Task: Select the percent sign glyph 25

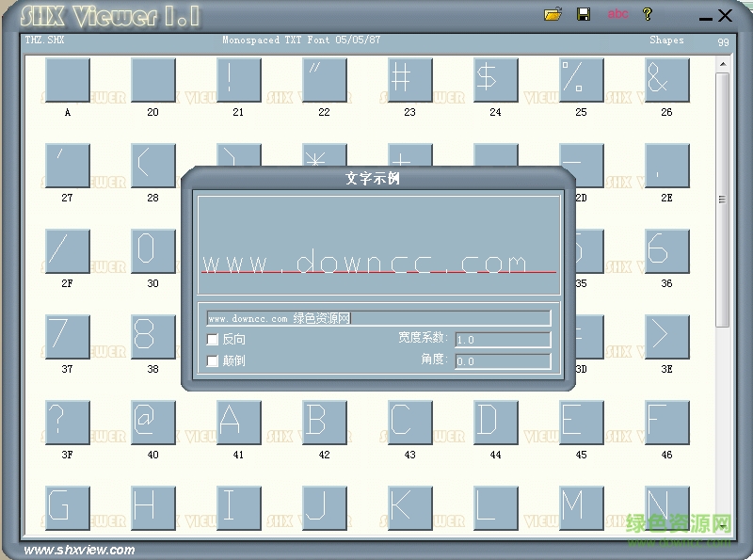Action: coord(582,80)
